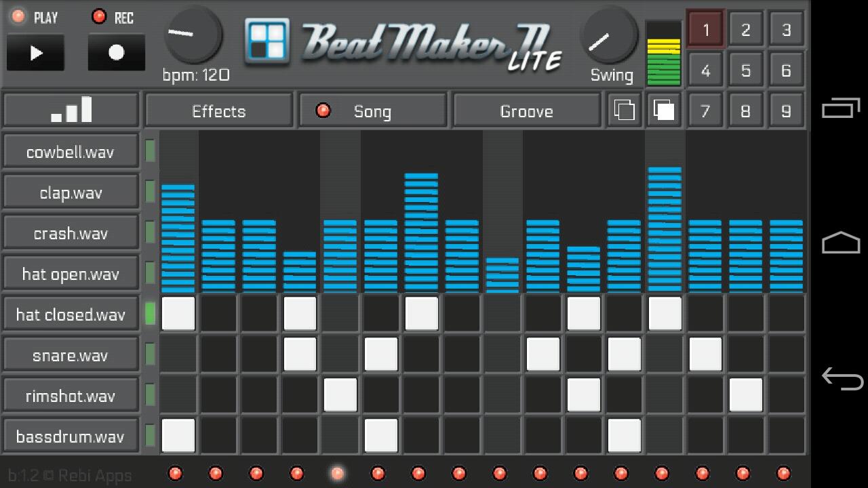The width and height of the screenshot is (868, 488).
Task: Disable bassdrum step 1 pad
Action: coord(178,435)
